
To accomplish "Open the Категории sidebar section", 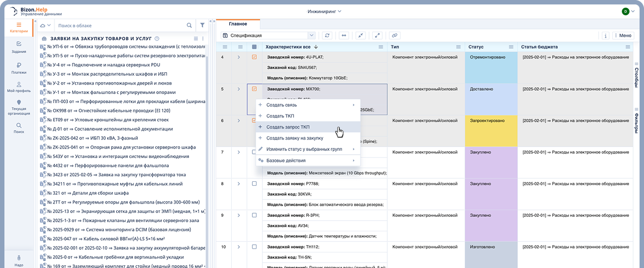I will [x=19, y=28].
